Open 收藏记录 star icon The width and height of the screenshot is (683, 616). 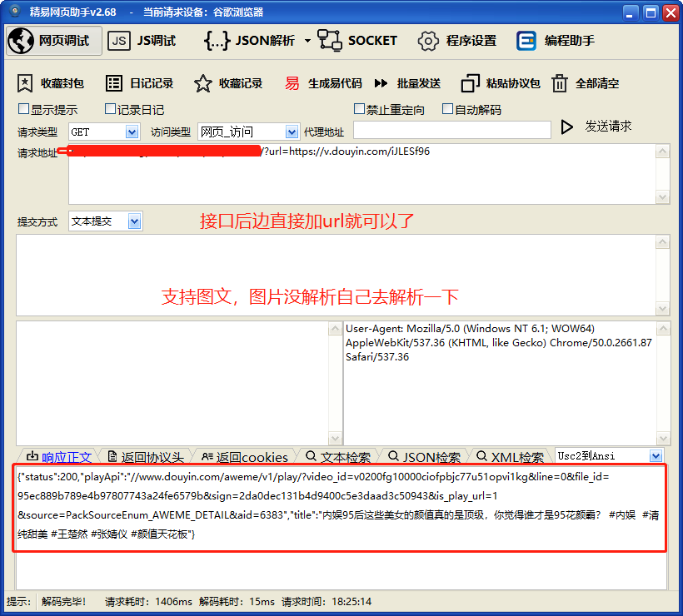pyautogui.click(x=203, y=83)
